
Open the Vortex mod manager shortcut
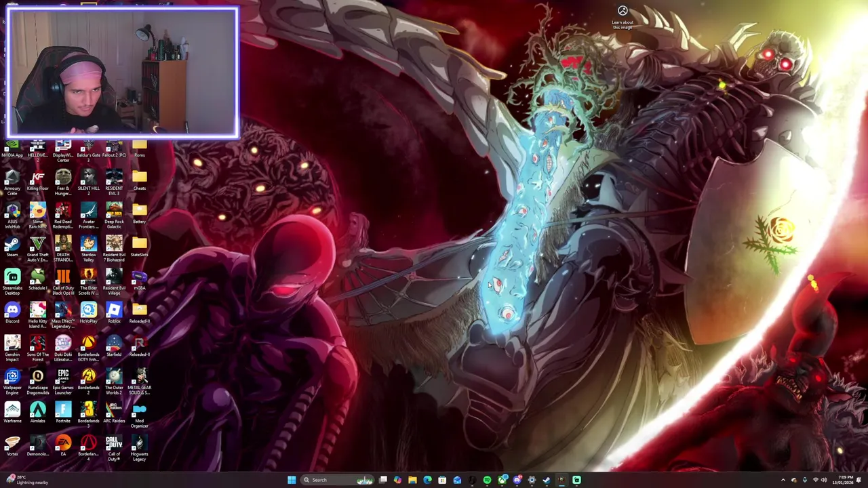[12, 446]
